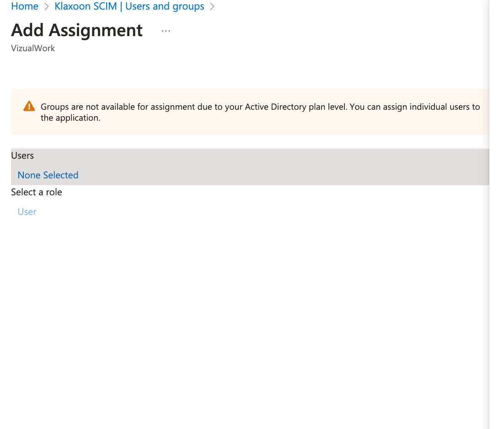
Task: Click the Select a role label
Action: coord(37,192)
